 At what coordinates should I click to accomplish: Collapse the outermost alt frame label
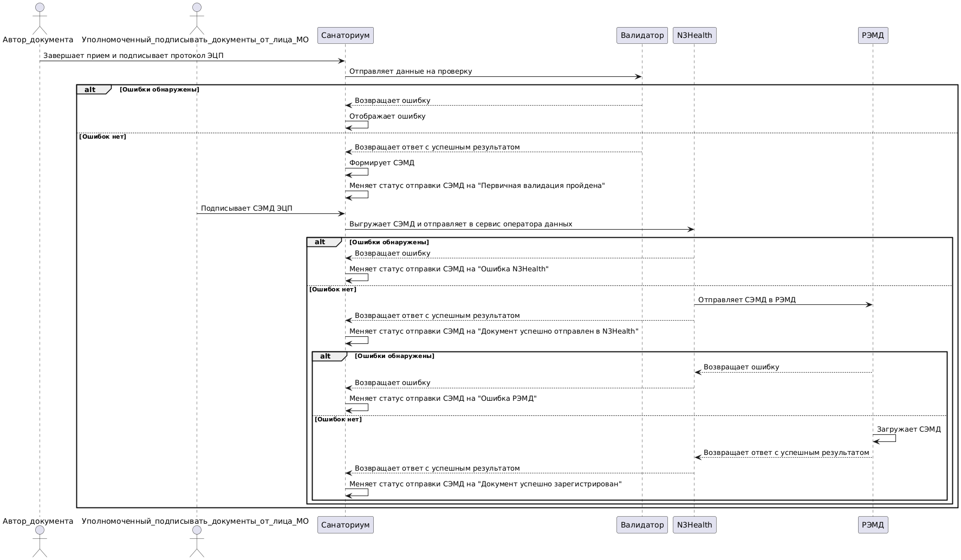(90, 90)
